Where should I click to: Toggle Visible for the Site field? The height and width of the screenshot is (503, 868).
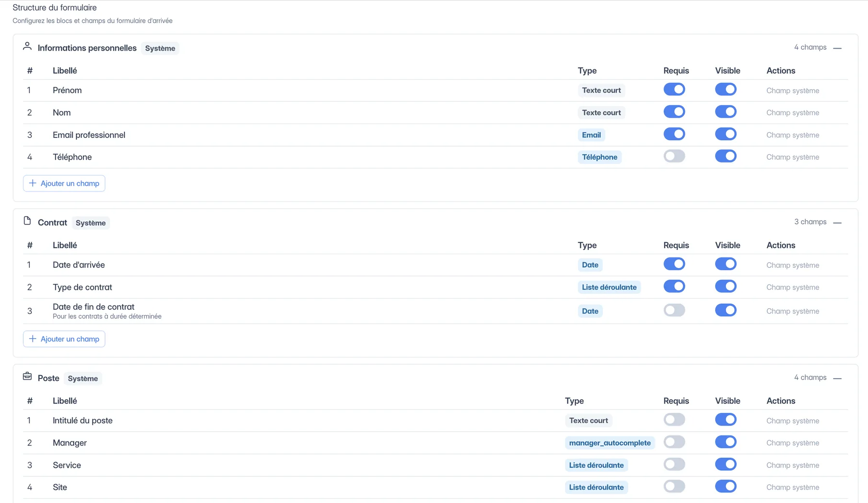tap(726, 486)
